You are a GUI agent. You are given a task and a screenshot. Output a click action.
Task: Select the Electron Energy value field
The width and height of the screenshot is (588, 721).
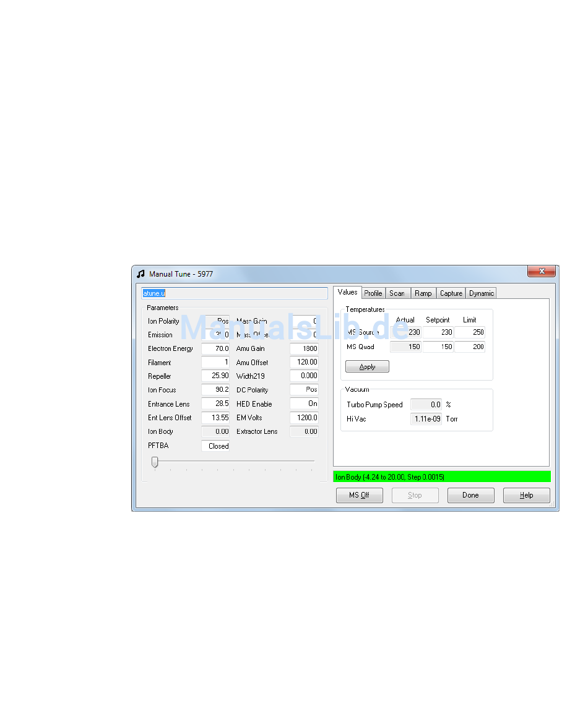coord(215,348)
